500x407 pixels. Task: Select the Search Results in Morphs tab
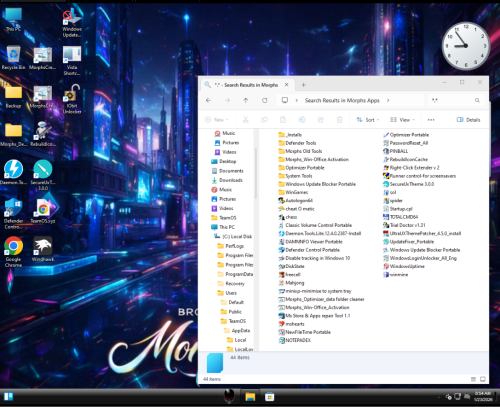[247, 85]
